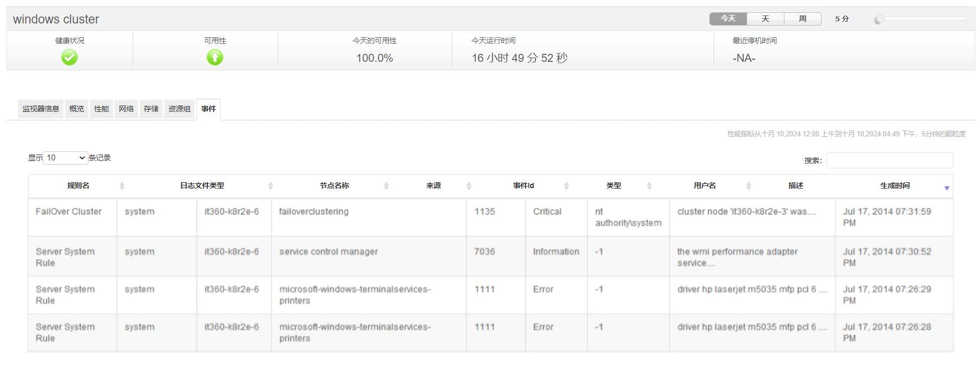Open the 监视器信息 tab
This screenshot has height=381, width=980.
click(41, 109)
